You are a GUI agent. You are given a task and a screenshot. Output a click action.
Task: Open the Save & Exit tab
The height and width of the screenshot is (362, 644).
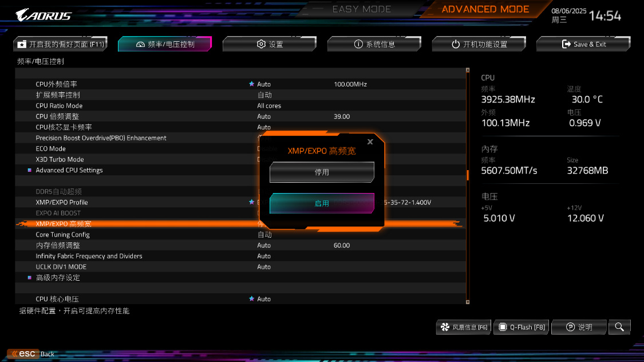click(x=583, y=44)
